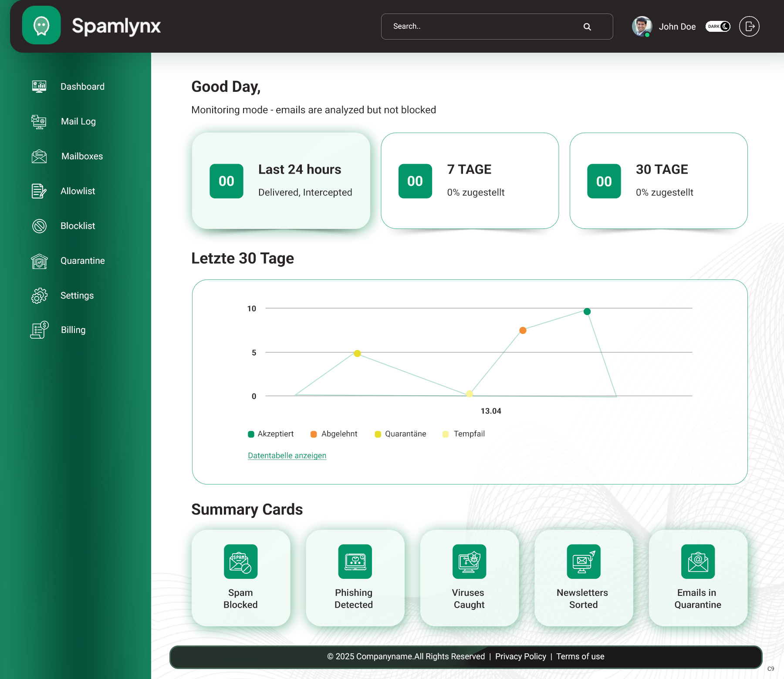This screenshot has width=784, height=679.
Task: Select the 7 TAGE card title
Action: (469, 169)
